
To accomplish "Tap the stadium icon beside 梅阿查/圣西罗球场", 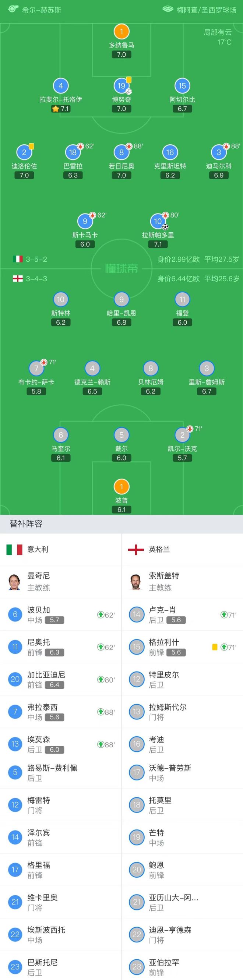I will 168,9.
